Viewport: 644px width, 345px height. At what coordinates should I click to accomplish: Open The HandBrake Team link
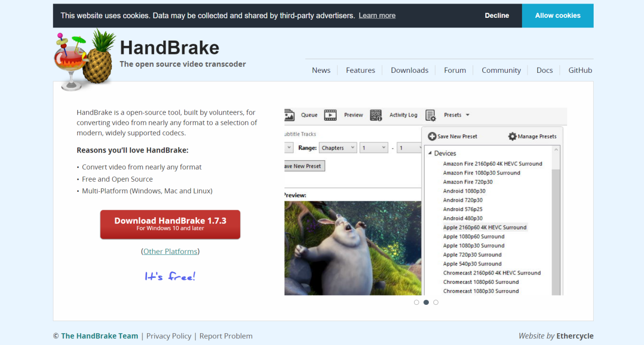pyautogui.click(x=100, y=336)
